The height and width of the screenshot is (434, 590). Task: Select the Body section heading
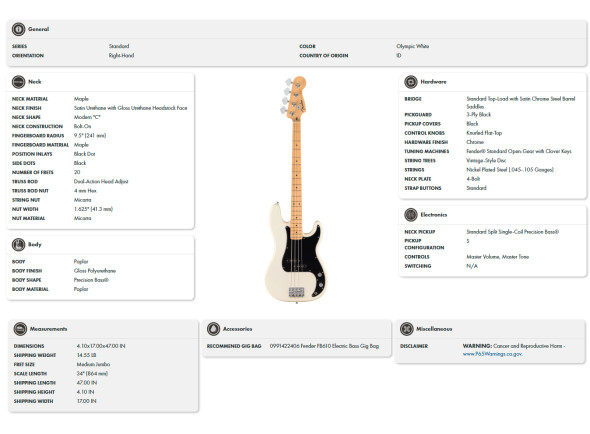tap(35, 245)
